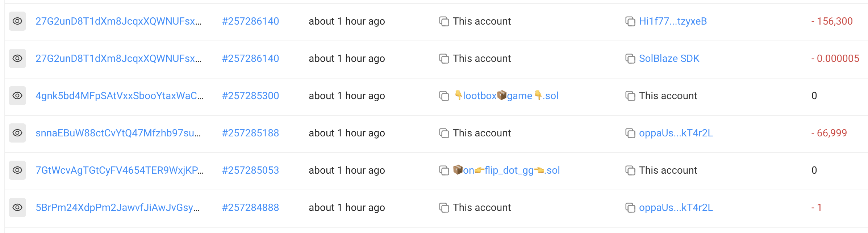The height and width of the screenshot is (233, 868).
Task: Open the Hi1f77...tzyxeB account
Action: pyautogui.click(x=673, y=21)
